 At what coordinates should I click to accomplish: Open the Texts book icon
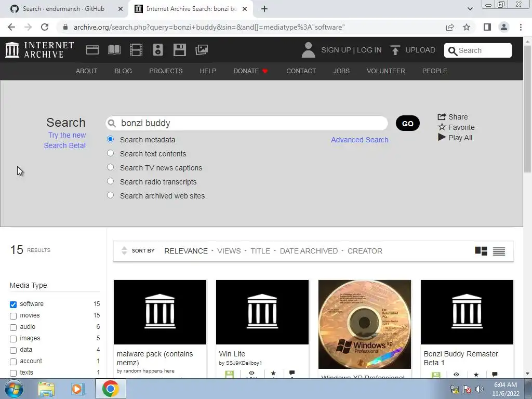coord(114,50)
